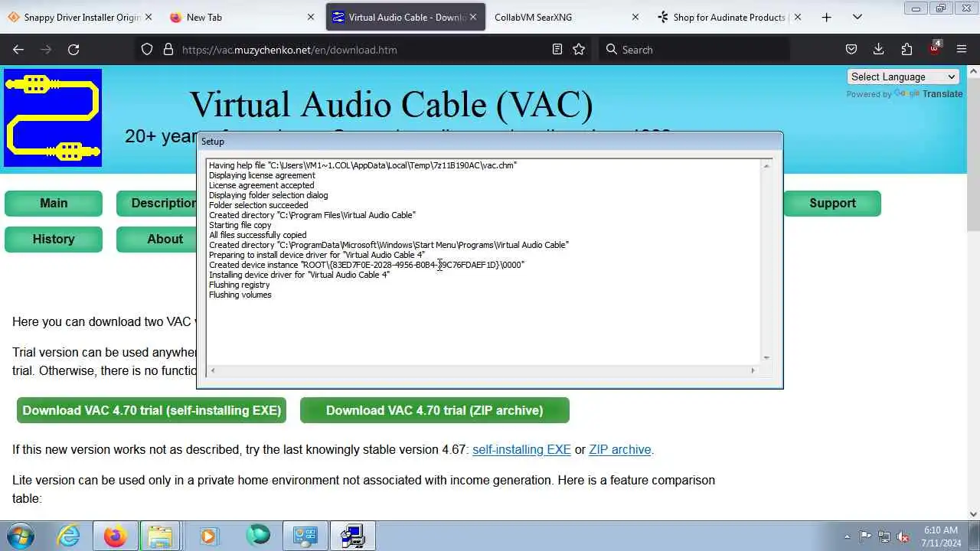Open the Extensions puzzle icon
The image size is (980, 551).
(906, 50)
